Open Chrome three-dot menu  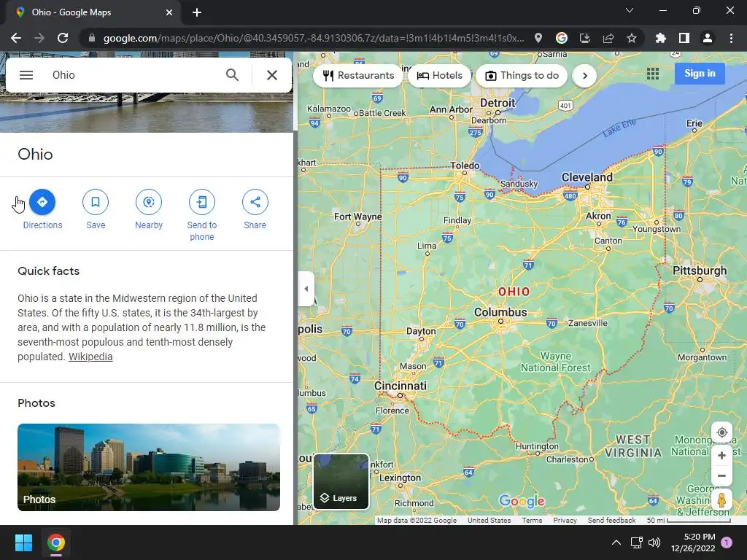point(731,38)
